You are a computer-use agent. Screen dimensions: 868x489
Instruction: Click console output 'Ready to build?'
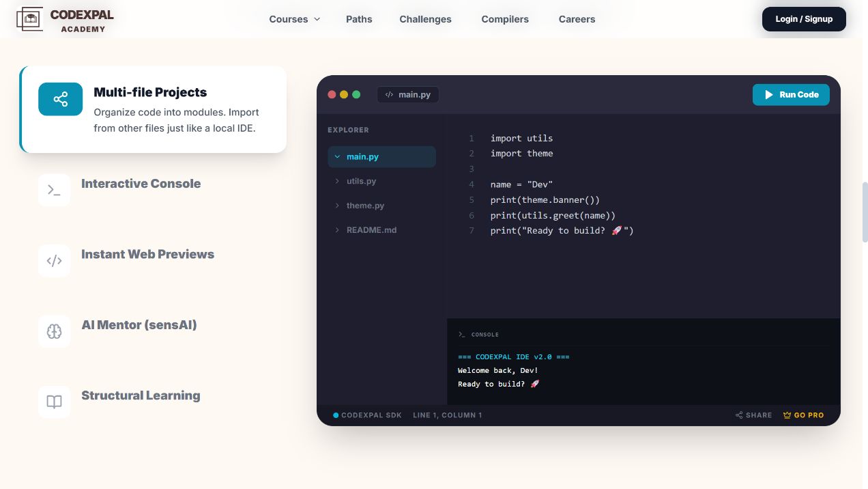pyautogui.click(x=498, y=384)
